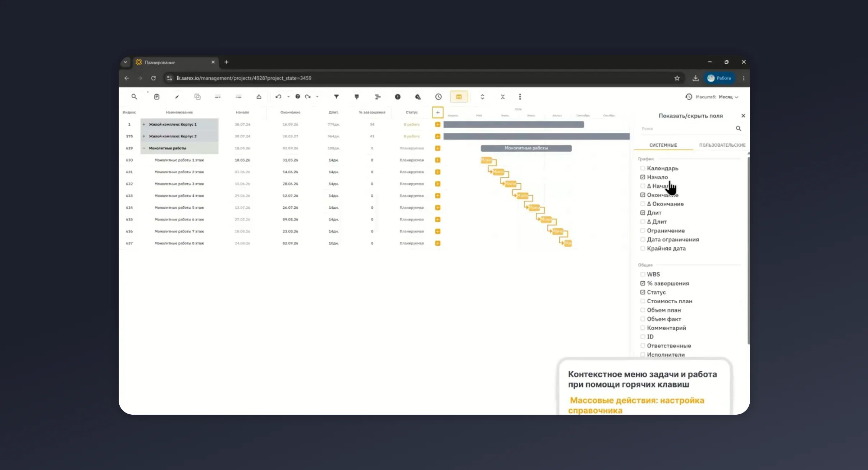This screenshot has width=868, height=470.
Task: Toggle the highlighted table columns icon
Action: [x=459, y=97]
